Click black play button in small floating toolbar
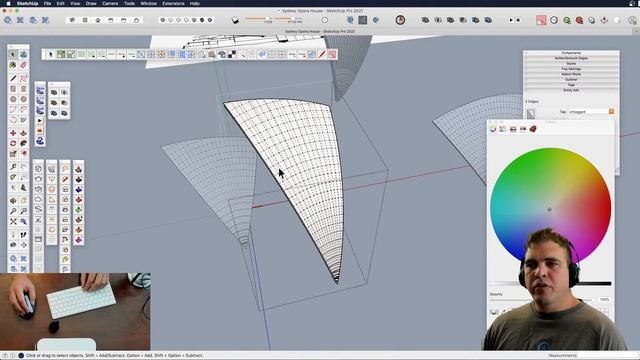 40,121
